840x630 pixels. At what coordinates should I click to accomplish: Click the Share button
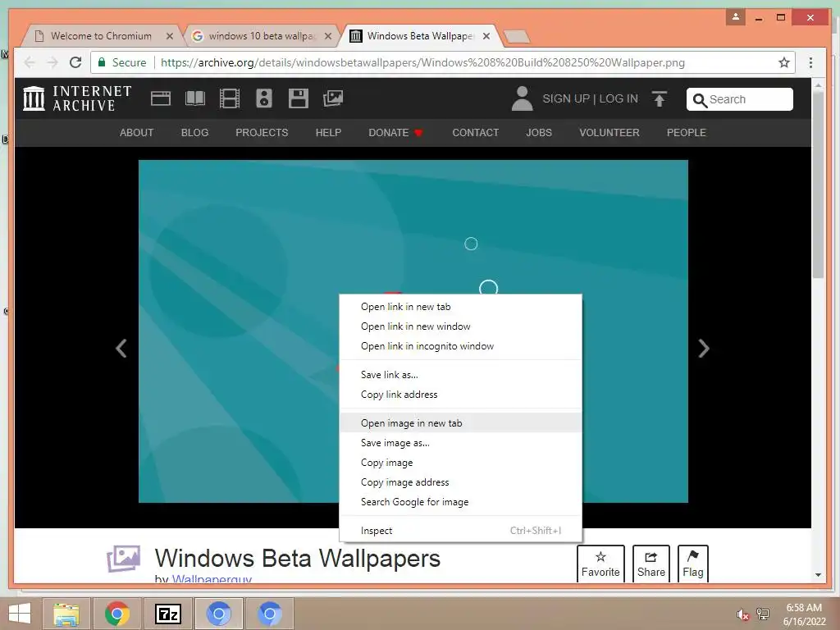tap(651, 564)
